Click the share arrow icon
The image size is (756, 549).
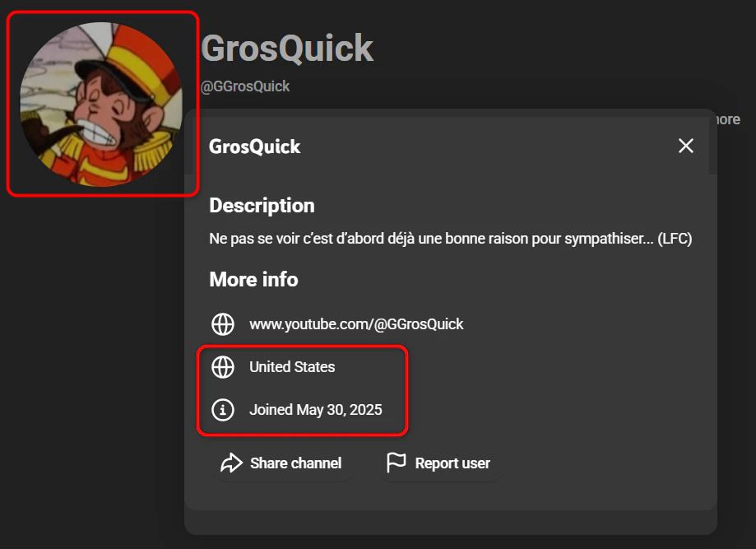[x=231, y=463]
